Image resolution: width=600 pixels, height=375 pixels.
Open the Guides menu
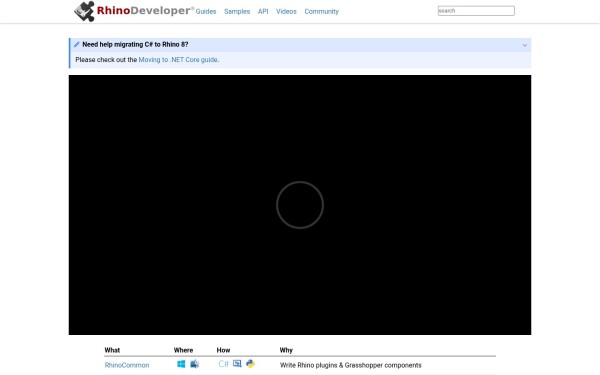206,11
